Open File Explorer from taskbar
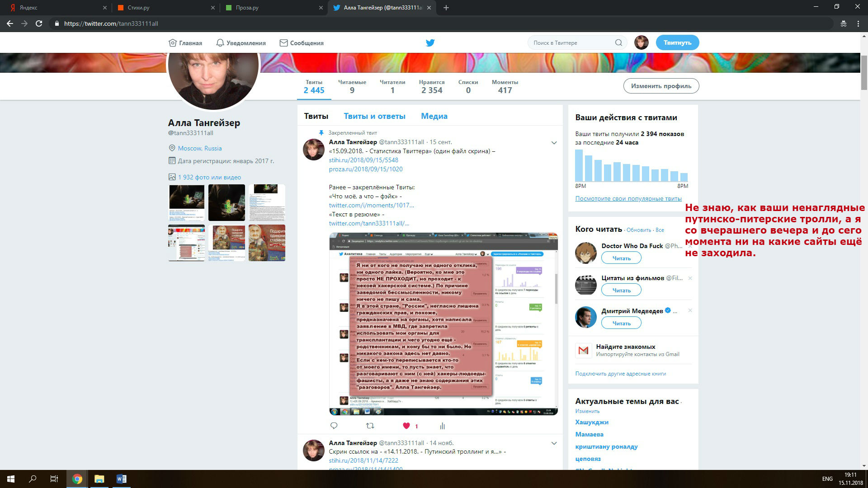Viewport: 868px width, 488px height. coord(99,479)
